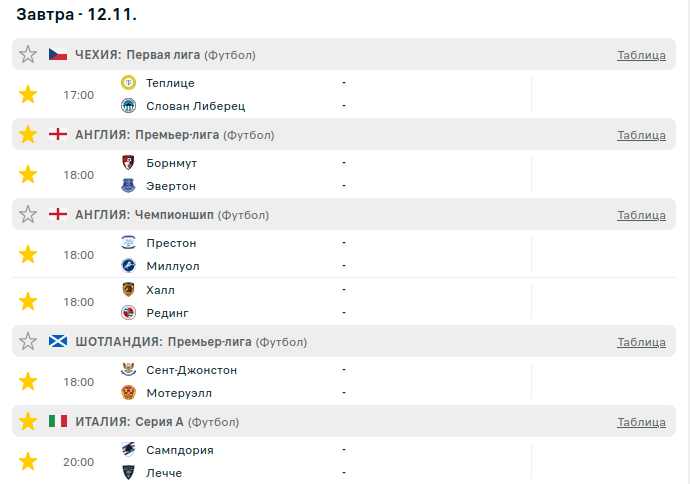690x484 pixels.
Task: Open Таблица link for England Premier League
Action: point(641,135)
